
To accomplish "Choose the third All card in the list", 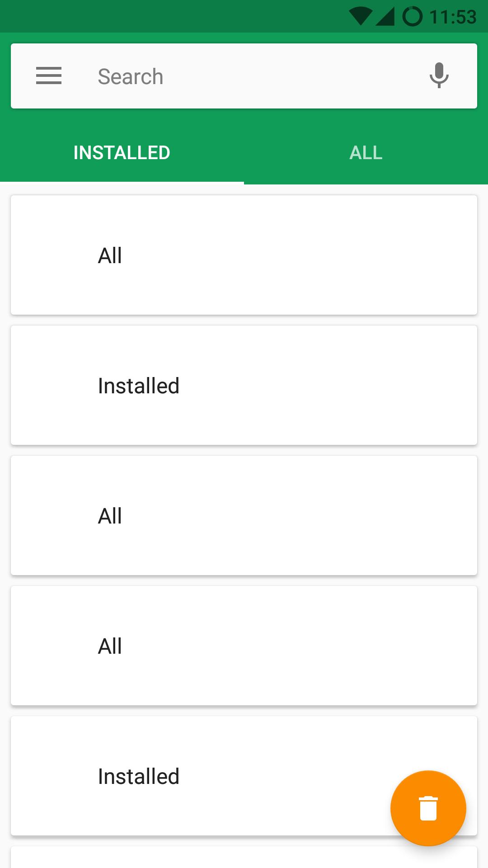I will click(244, 645).
